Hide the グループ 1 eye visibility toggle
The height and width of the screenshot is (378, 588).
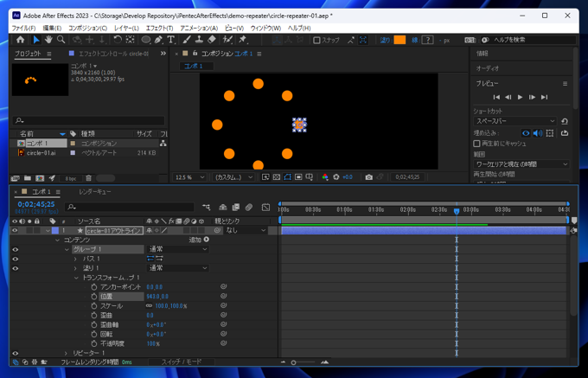pos(15,249)
